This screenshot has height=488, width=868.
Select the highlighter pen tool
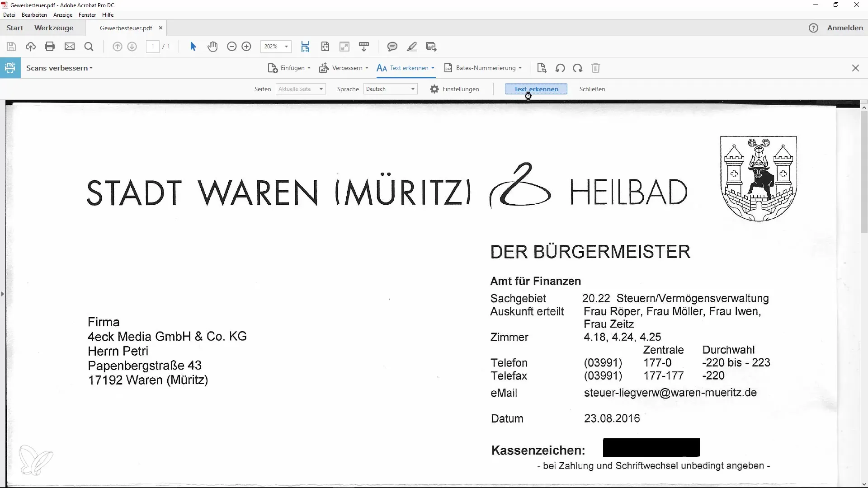coord(412,47)
